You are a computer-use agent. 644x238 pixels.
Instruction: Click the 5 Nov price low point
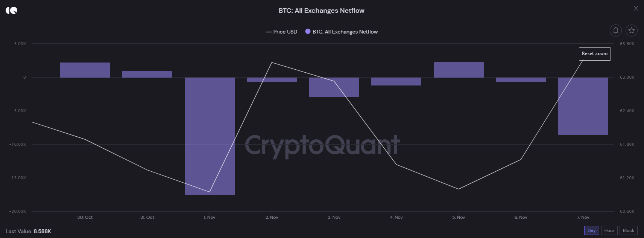pyautogui.click(x=459, y=189)
